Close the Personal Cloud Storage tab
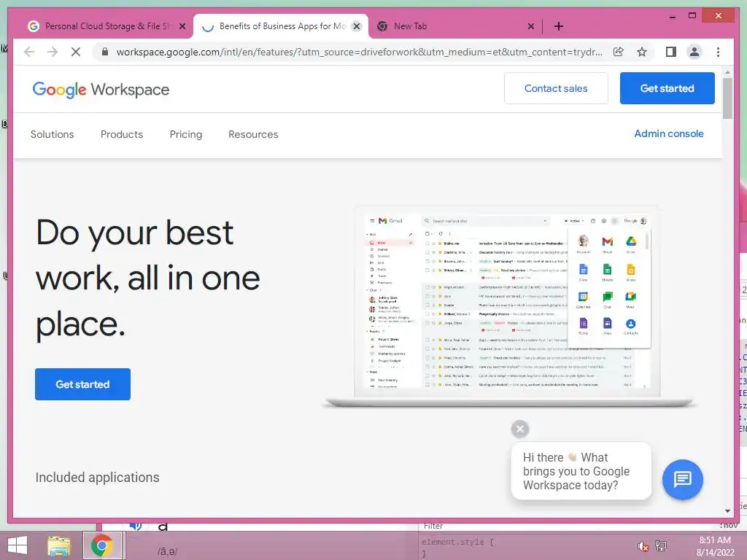Screen dimensions: 747x560 click(182, 26)
